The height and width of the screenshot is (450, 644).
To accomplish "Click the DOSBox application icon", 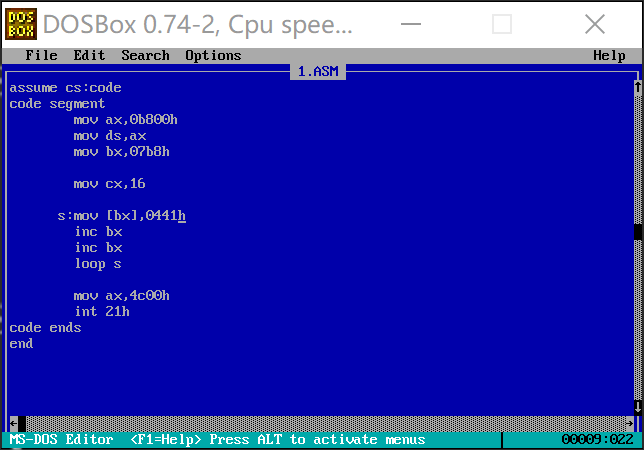I will point(22,23).
